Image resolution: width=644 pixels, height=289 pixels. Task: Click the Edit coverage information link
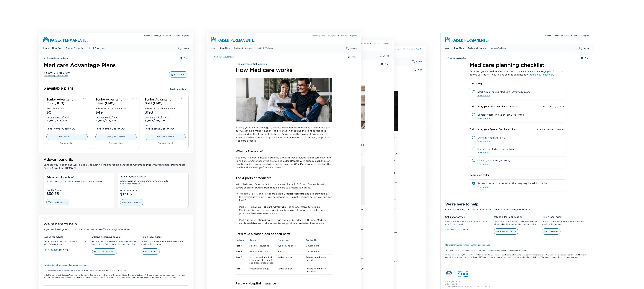(56, 76)
